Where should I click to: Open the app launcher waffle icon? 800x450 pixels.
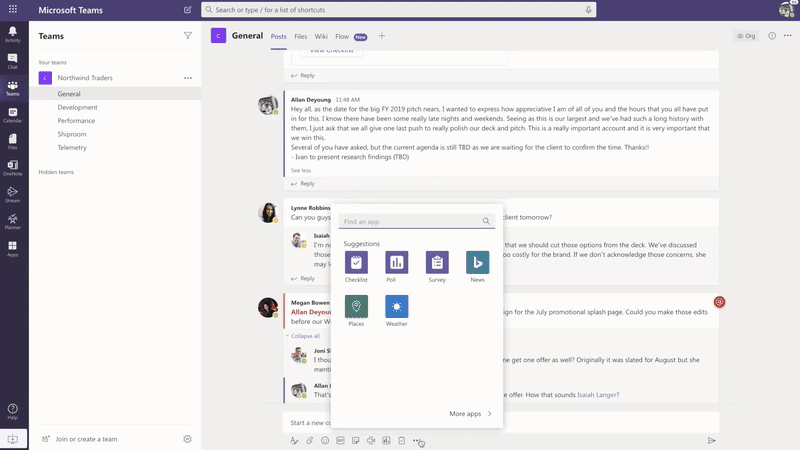[x=13, y=9]
